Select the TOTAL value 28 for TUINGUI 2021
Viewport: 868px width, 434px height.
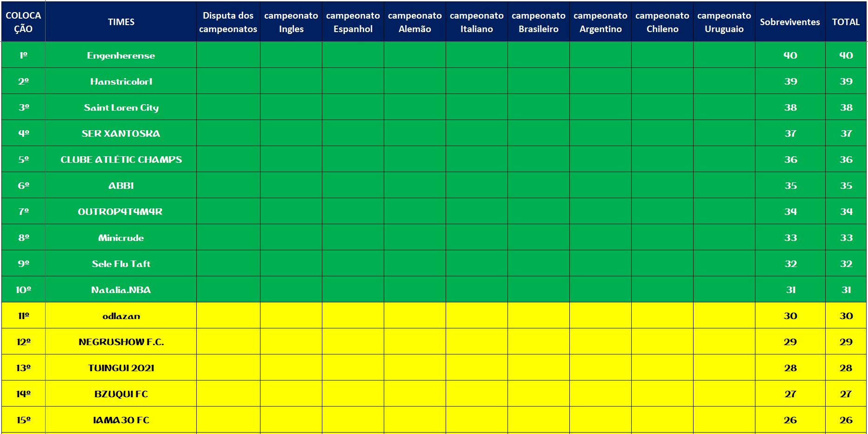click(x=846, y=368)
